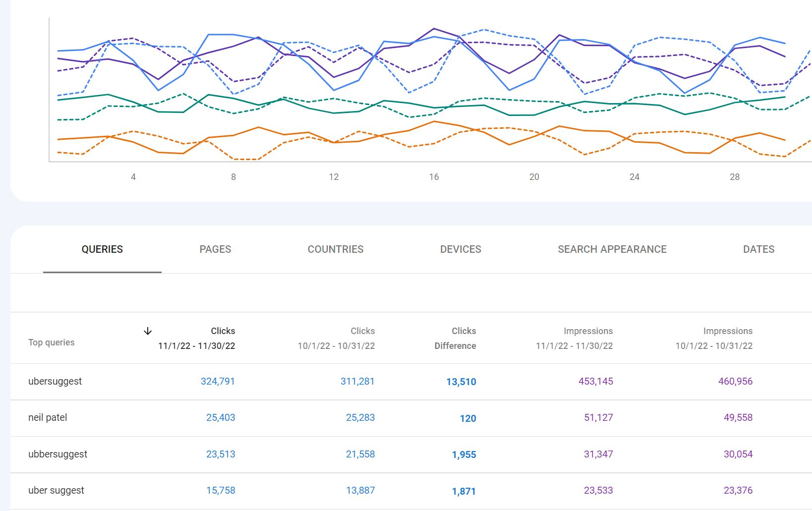The height and width of the screenshot is (511, 812).
Task: Click the Top queries header
Action: 52,342
